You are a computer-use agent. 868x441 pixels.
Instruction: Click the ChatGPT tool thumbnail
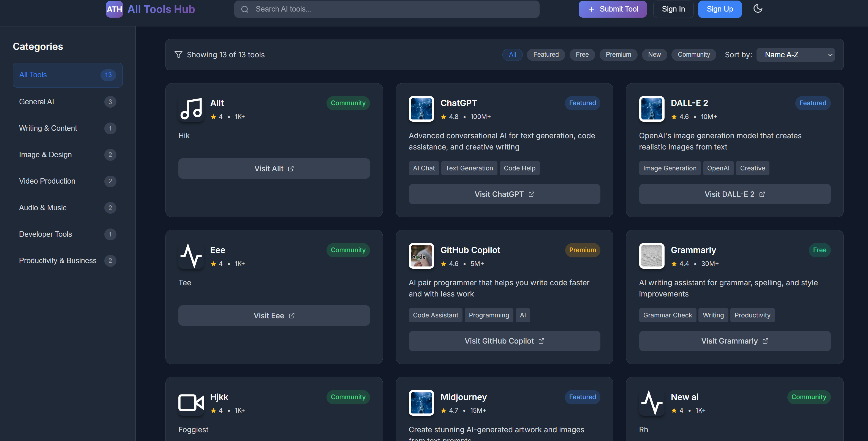pos(421,109)
